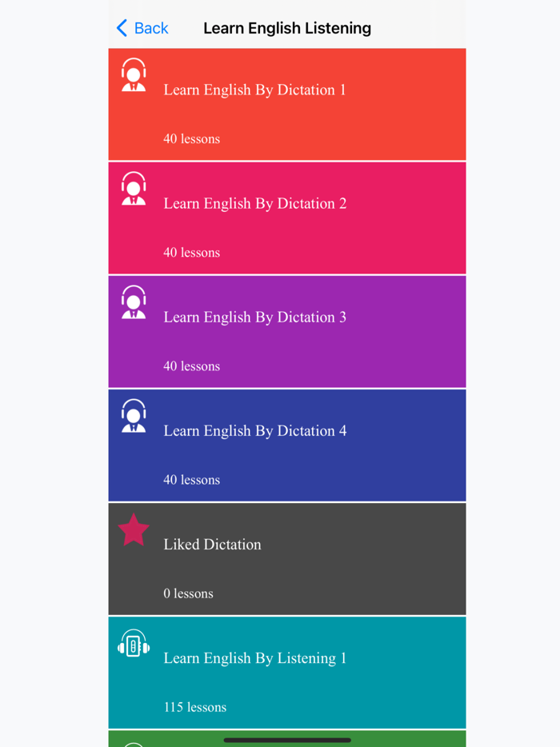Open Learn English By Listening 1 title
This screenshot has height=747, width=560.
[255, 658]
